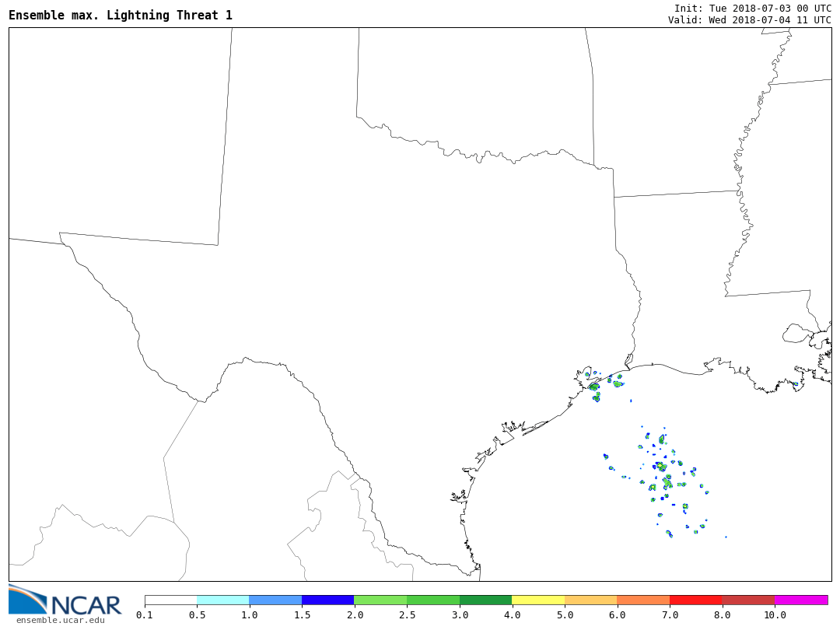This screenshot has width=840, height=630.
Task: Pick the light cyan 0.5–1.0 swatch
Action: (x=223, y=600)
